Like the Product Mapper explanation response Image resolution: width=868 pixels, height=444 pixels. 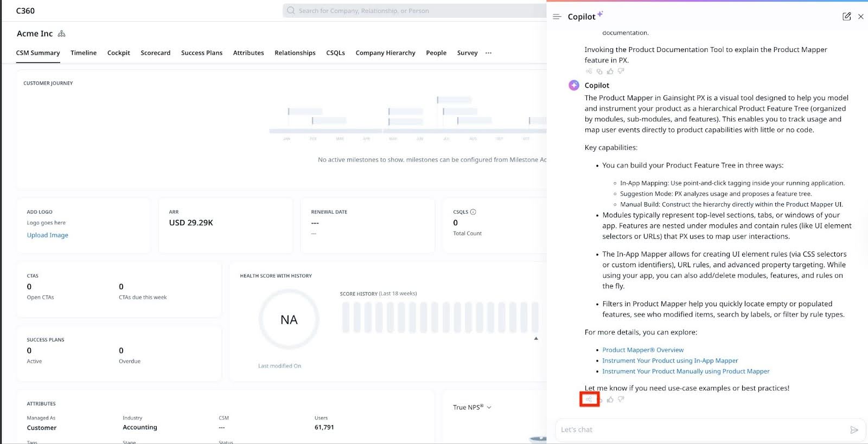tap(610, 400)
